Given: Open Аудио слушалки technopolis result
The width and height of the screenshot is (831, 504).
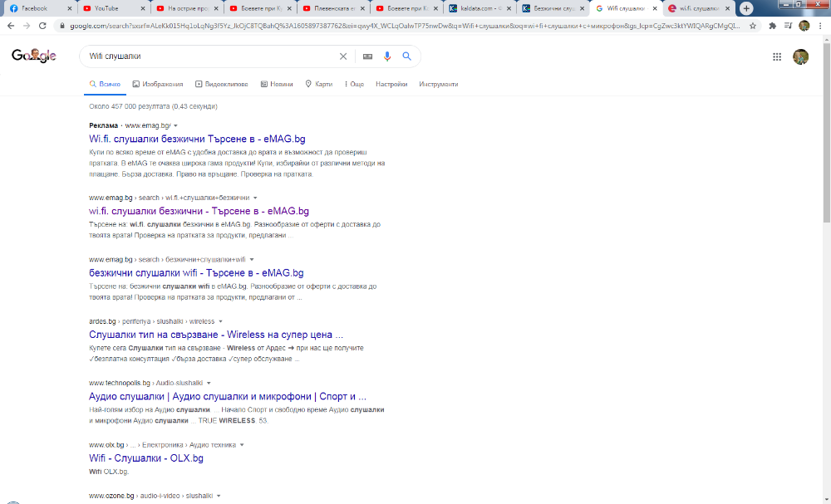Looking at the screenshot, I should pos(228,397).
